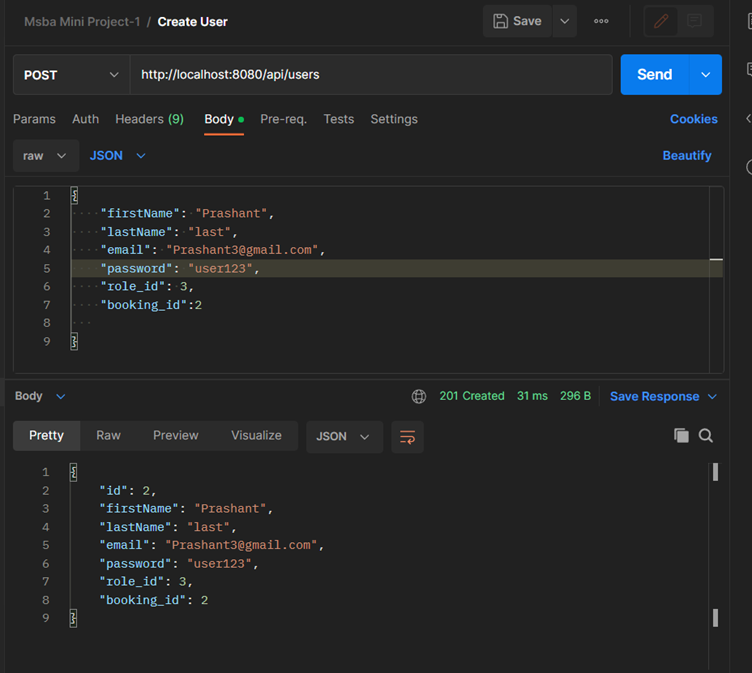Click the Msba Mini Project-1 breadcrumb
Screen dimensions: 752x673
tap(82, 22)
